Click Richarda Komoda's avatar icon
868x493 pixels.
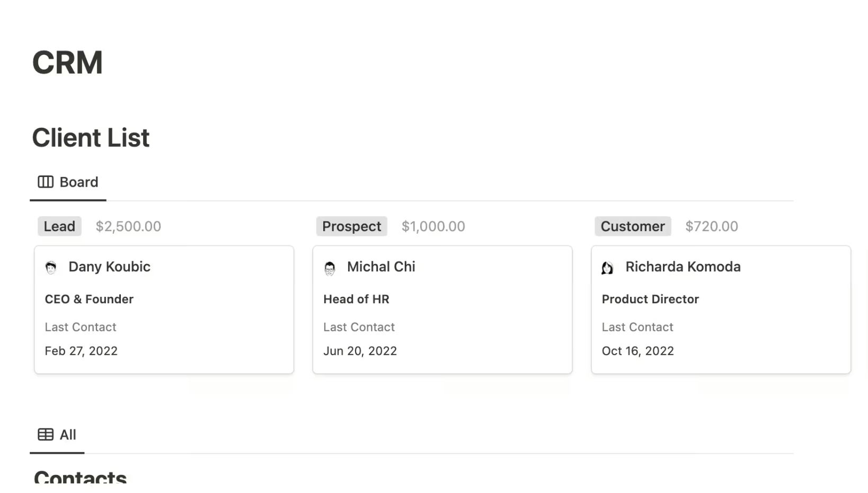click(x=608, y=268)
